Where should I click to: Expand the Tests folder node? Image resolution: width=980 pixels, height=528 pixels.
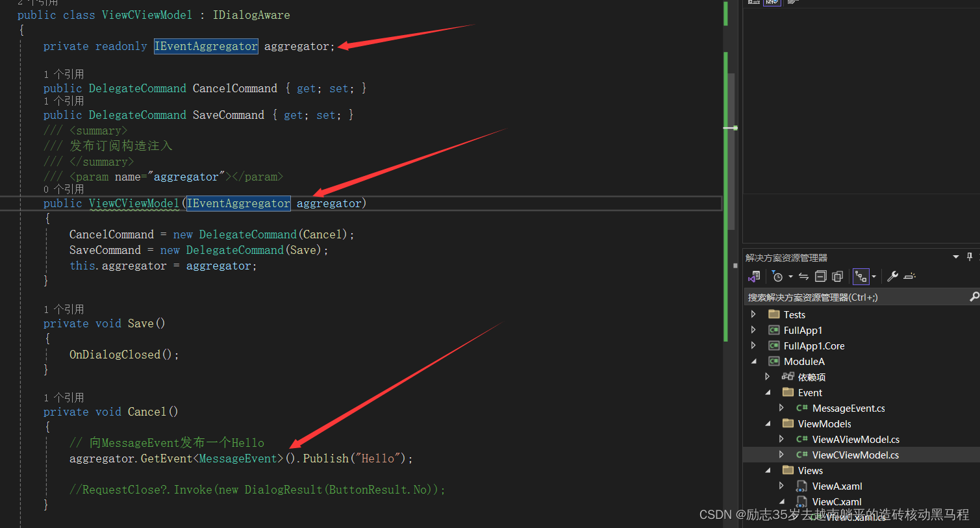click(x=753, y=314)
